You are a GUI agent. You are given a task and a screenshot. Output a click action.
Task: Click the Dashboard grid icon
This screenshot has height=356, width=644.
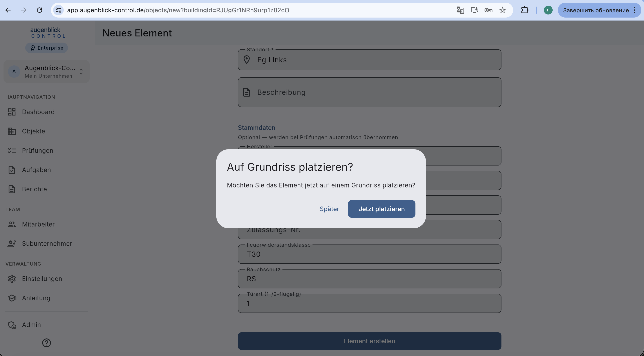click(x=12, y=112)
